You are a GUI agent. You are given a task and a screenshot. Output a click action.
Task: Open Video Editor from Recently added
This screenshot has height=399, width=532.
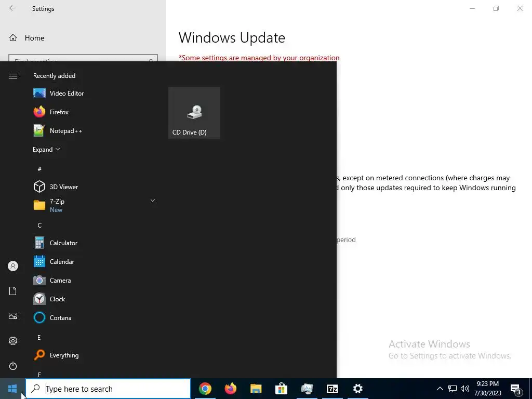[x=94, y=94]
